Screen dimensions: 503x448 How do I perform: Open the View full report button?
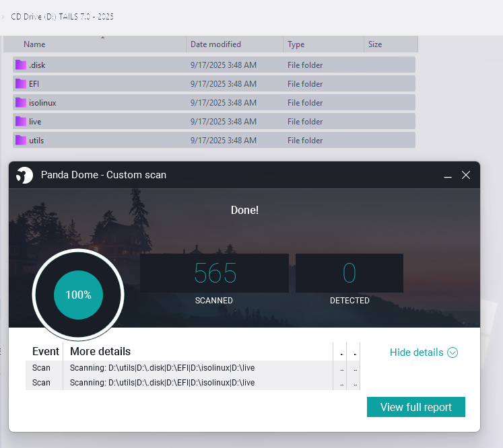416,407
